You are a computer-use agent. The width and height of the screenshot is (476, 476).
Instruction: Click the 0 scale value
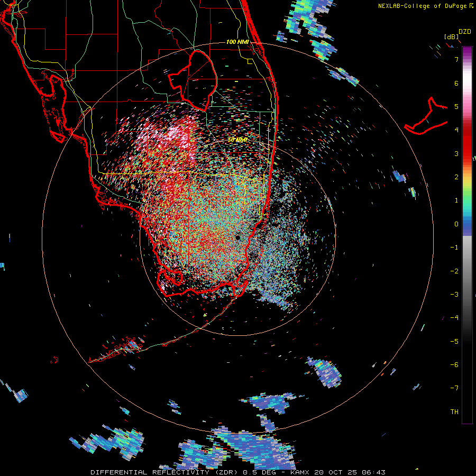click(x=456, y=224)
